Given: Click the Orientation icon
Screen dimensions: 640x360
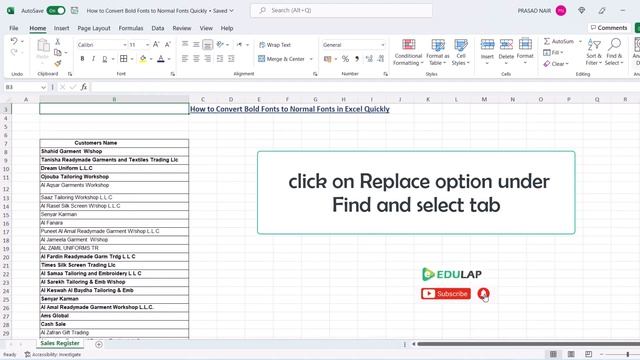Looking at the screenshot, I should coord(221,44).
